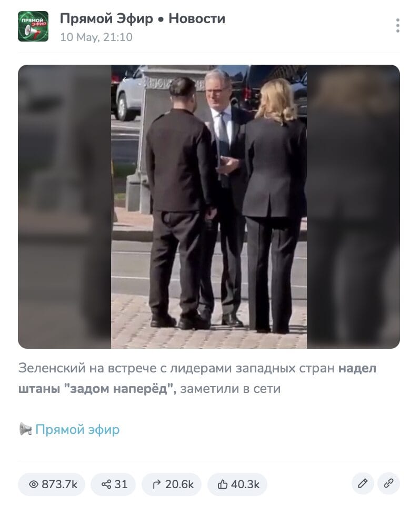This screenshot has width=420, height=505.
Task: Click the forward arrow icon
Action: 157,484
